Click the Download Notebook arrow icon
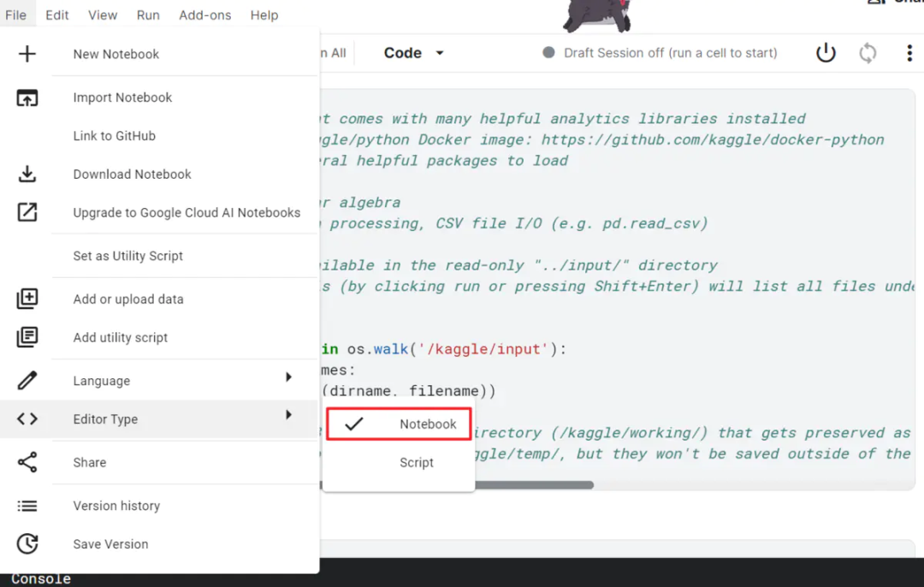 click(x=27, y=174)
